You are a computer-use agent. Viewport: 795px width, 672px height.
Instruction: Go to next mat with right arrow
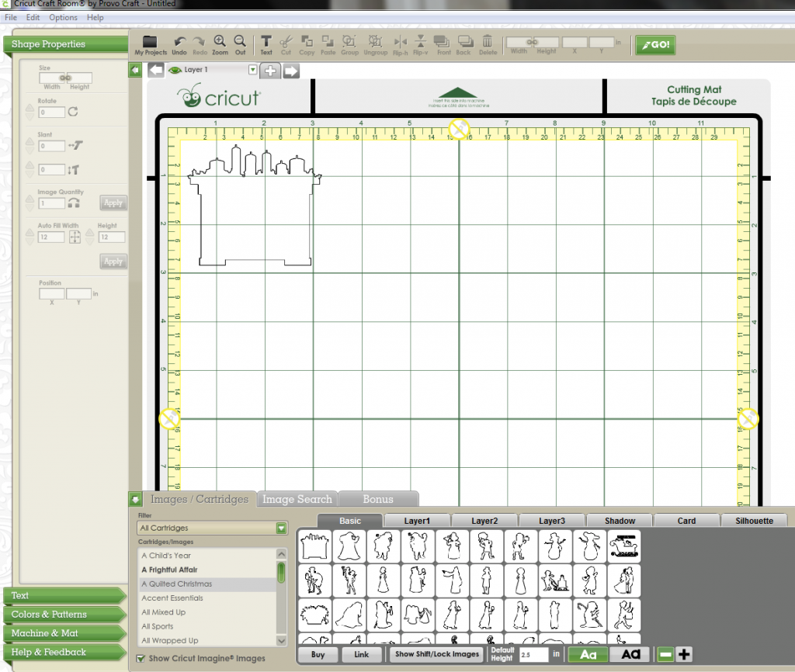coord(291,71)
